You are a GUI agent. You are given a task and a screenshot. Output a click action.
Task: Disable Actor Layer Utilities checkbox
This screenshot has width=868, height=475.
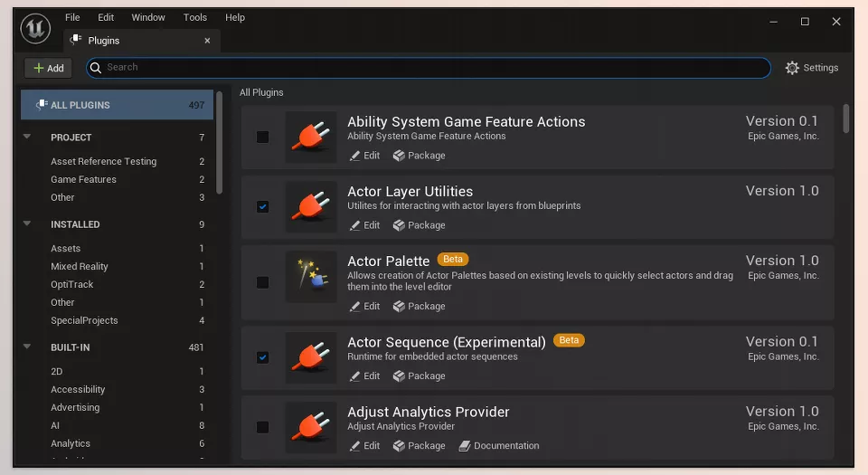click(262, 206)
